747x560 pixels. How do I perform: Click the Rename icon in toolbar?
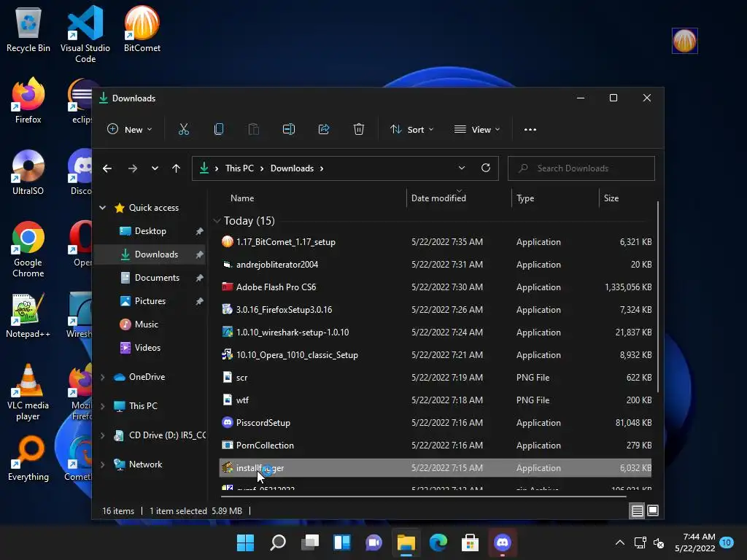[x=289, y=130]
